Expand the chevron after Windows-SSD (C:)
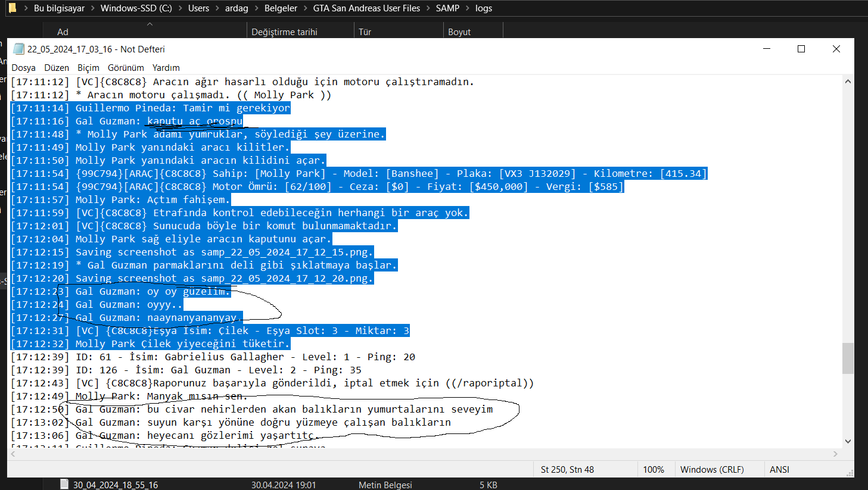 pyautogui.click(x=180, y=8)
